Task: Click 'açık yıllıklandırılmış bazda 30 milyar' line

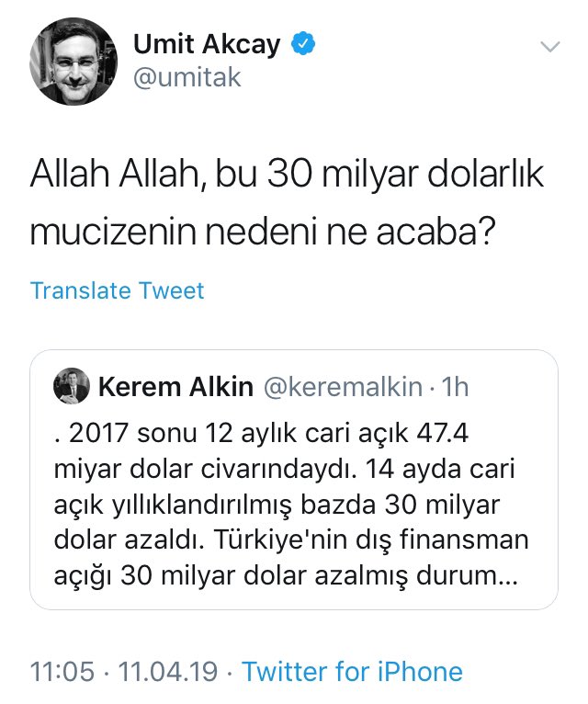Action: tap(277, 505)
